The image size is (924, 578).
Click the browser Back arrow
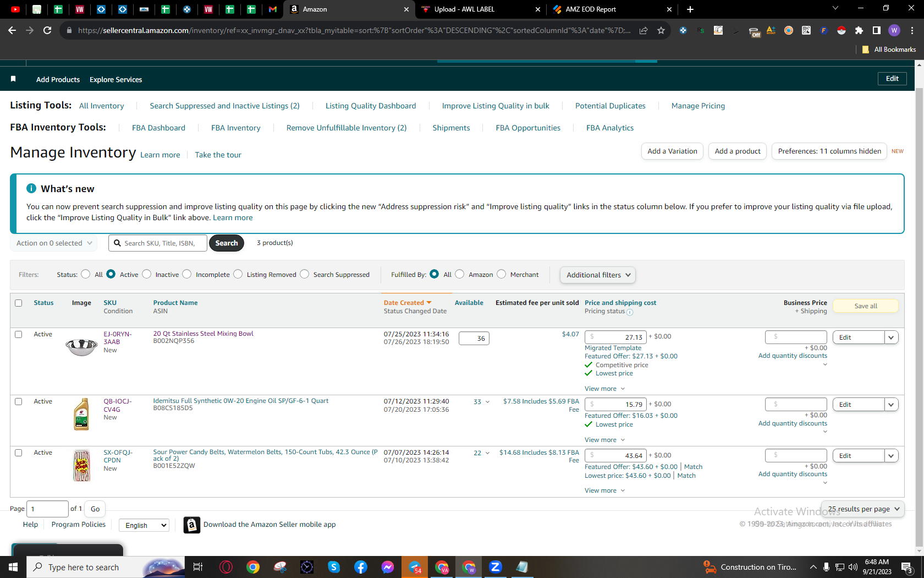point(12,30)
